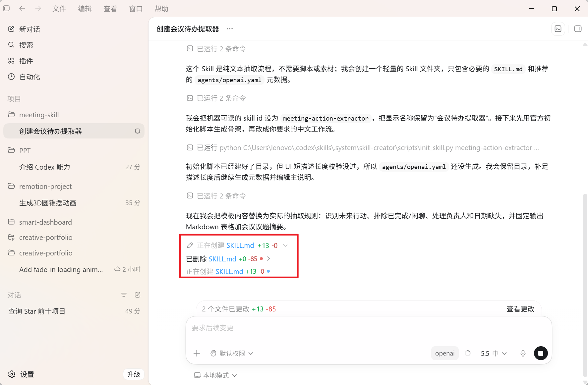The width and height of the screenshot is (588, 385).
Task: Expand the first 已运行 2 条命令 entry
Action: [216, 49]
